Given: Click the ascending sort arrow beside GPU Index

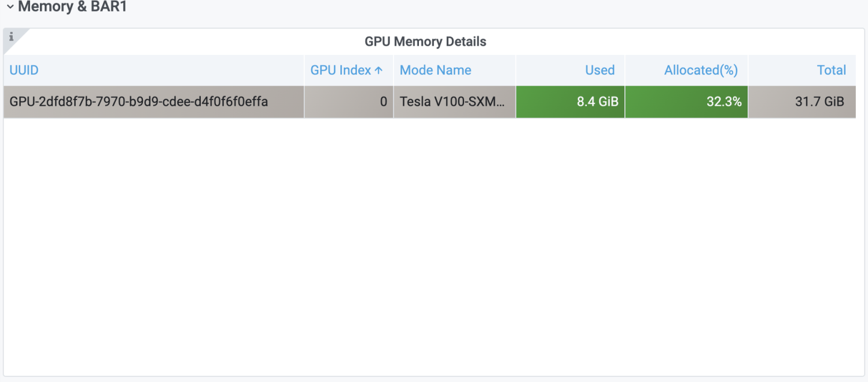Looking at the screenshot, I should tap(378, 70).
